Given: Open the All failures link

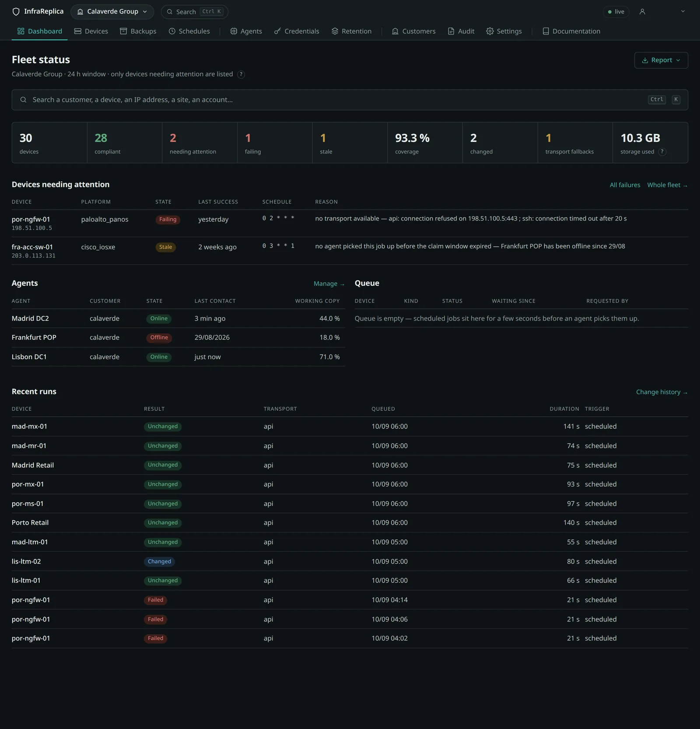Looking at the screenshot, I should 625,185.
